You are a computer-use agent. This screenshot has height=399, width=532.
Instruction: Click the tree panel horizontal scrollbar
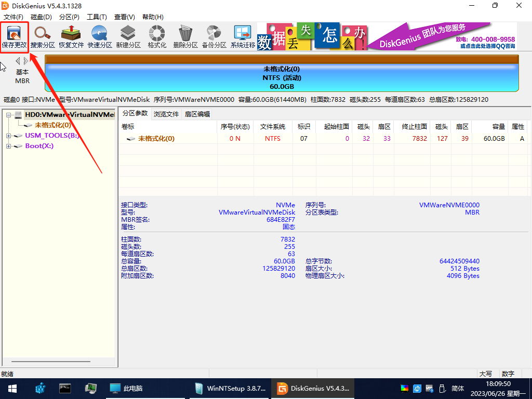[51, 362]
